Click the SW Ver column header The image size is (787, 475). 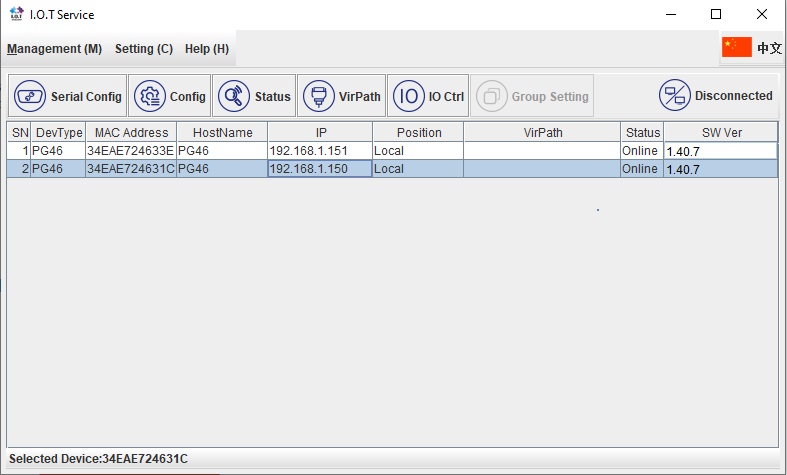point(720,132)
